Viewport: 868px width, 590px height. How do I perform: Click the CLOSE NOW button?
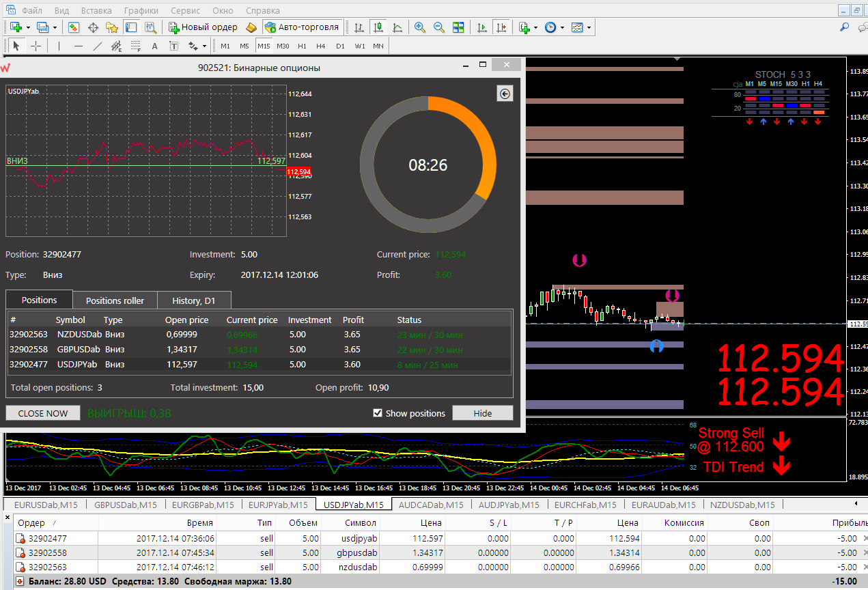[x=43, y=413]
